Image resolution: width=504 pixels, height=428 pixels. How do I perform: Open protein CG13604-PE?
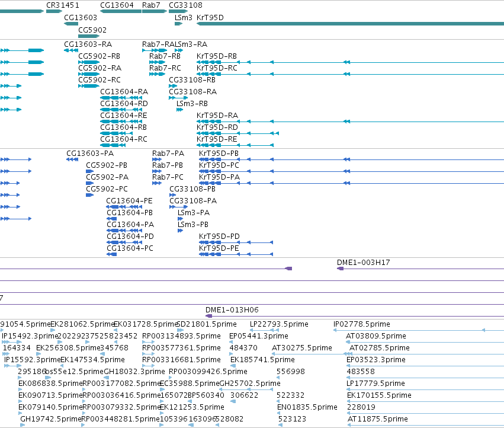click(130, 201)
